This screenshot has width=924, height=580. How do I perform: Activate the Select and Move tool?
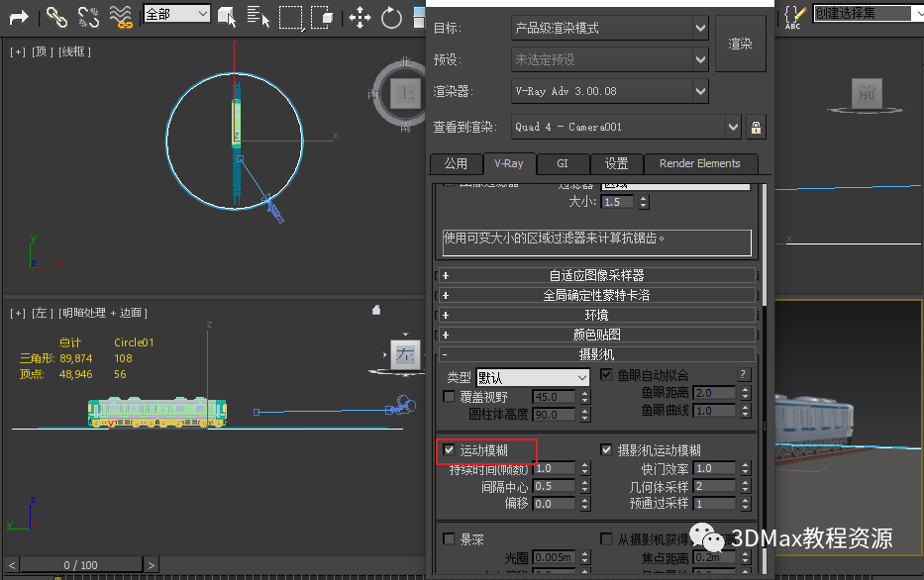pos(359,18)
